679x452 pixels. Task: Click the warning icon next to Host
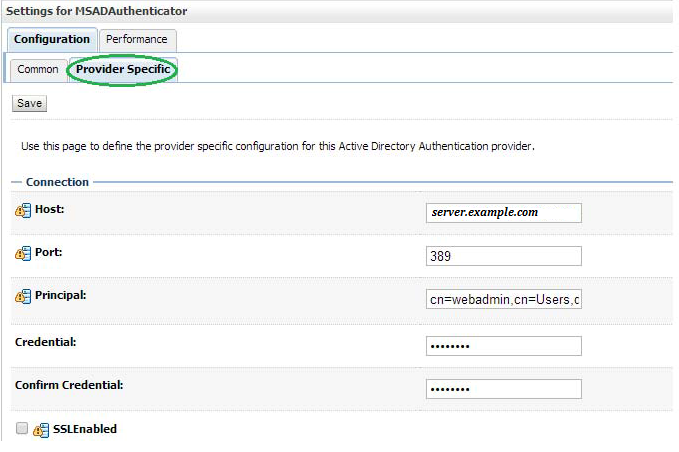pos(23,210)
